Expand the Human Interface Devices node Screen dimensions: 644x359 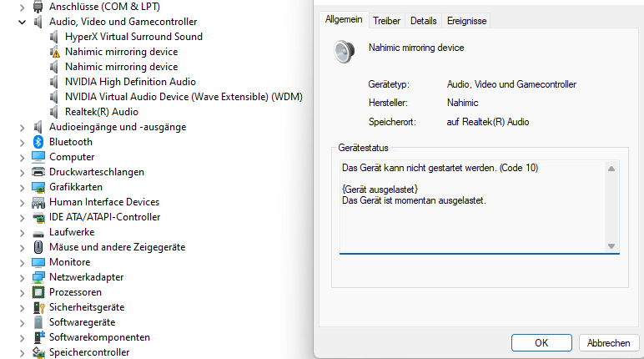[x=22, y=202]
